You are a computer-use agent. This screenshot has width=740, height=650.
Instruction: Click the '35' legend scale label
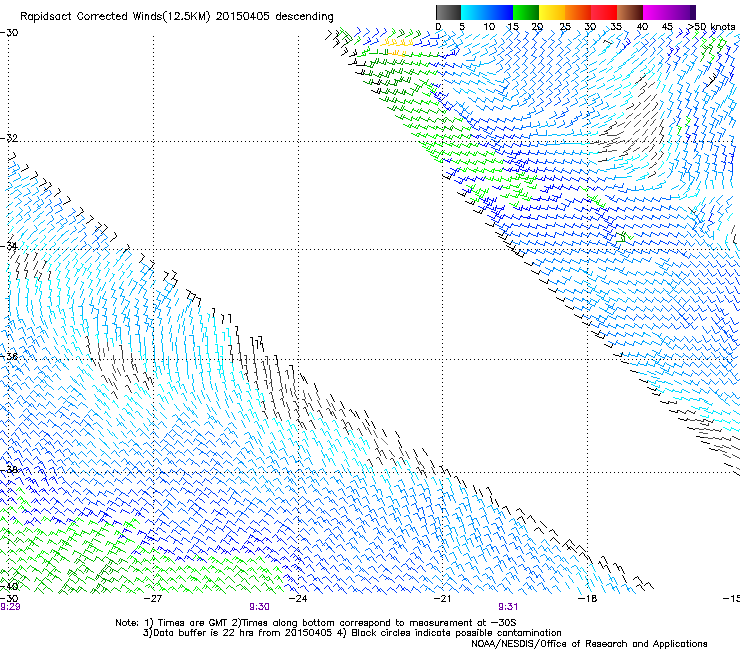[x=616, y=27]
